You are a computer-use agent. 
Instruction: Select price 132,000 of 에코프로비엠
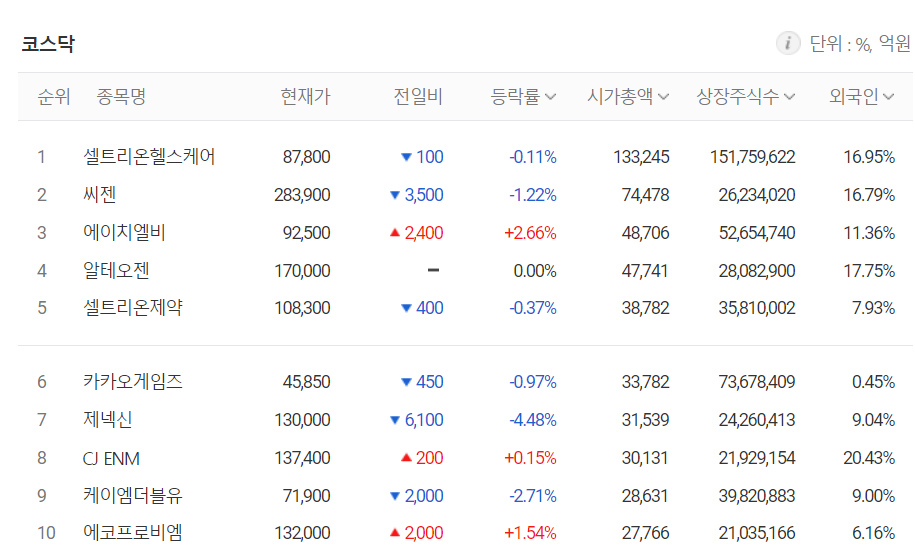(x=302, y=533)
